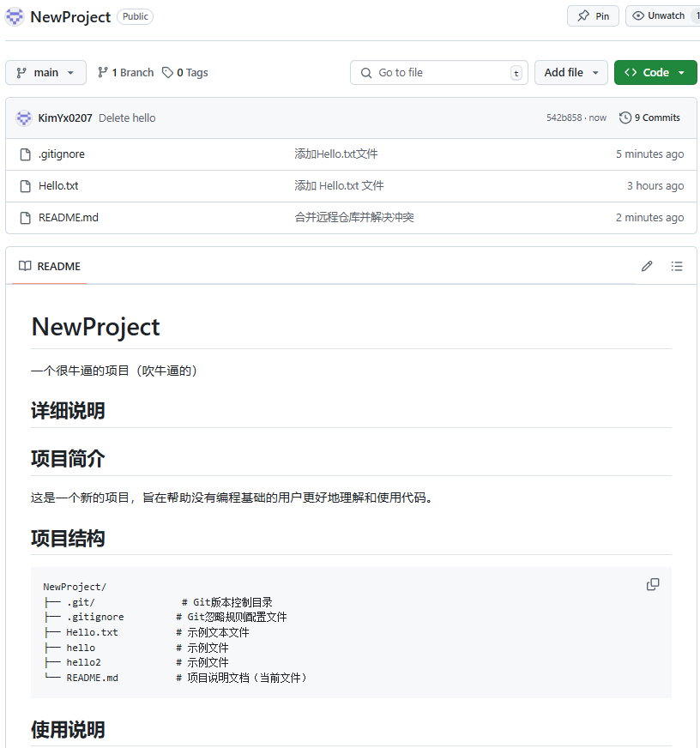This screenshot has width=700, height=748.
Task: Click the file icon next to .gitignore
Action: click(25, 154)
